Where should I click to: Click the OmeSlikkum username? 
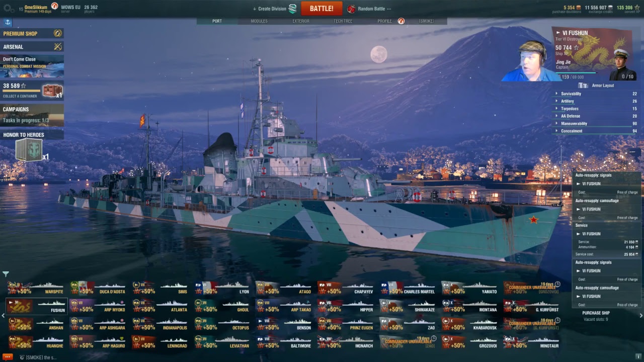click(36, 8)
